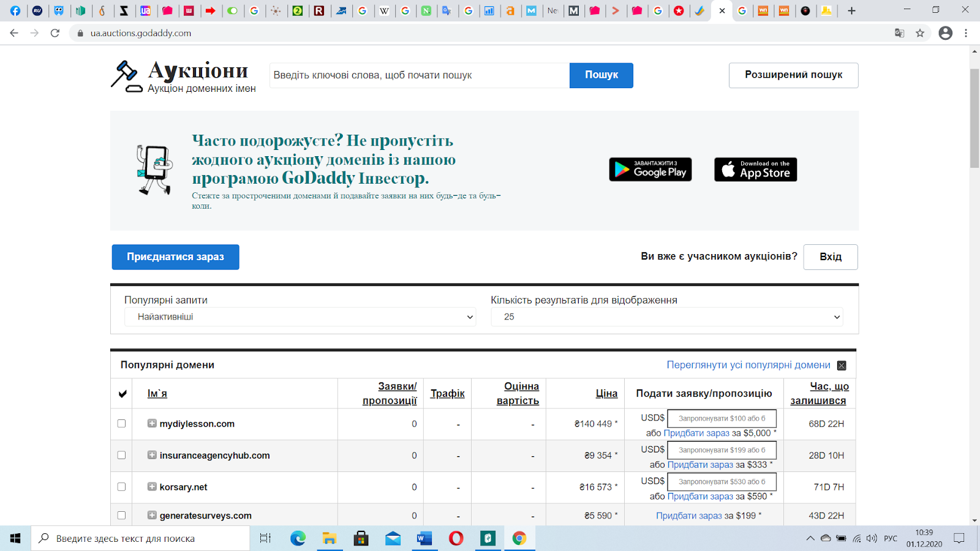Bookmark this page with the star icon
Screen dimensions: 980x551
920,33
